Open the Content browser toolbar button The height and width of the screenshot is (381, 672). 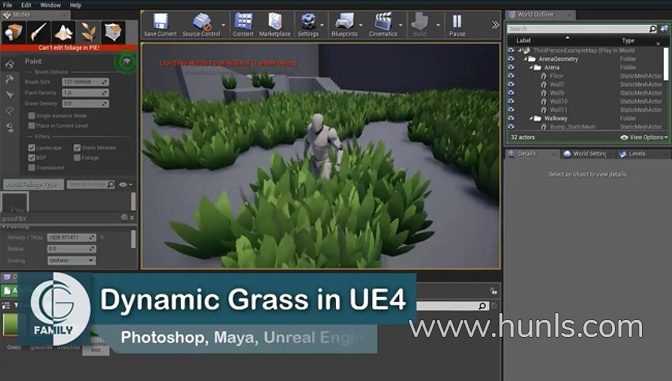coord(243,24)
